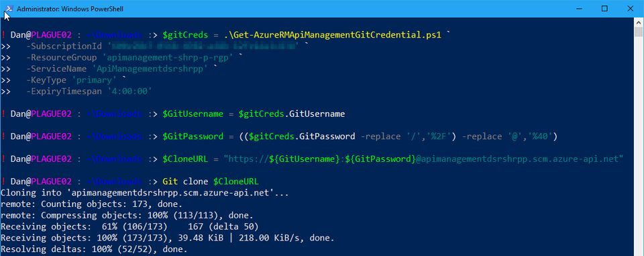Click the '4:00:00' ExpiryTimespan value
This screenshot has width=644, height=256.
coord(129,91)
